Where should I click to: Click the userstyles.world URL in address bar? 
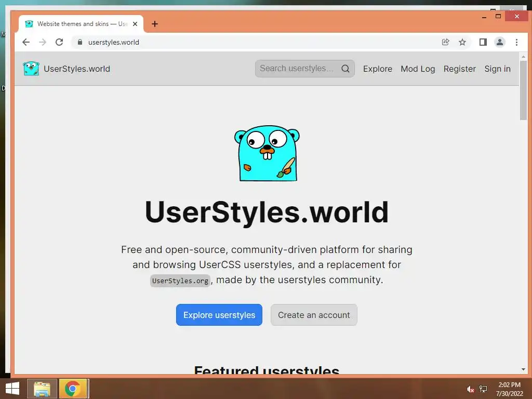pyautogui.click(x=114, y=42)
